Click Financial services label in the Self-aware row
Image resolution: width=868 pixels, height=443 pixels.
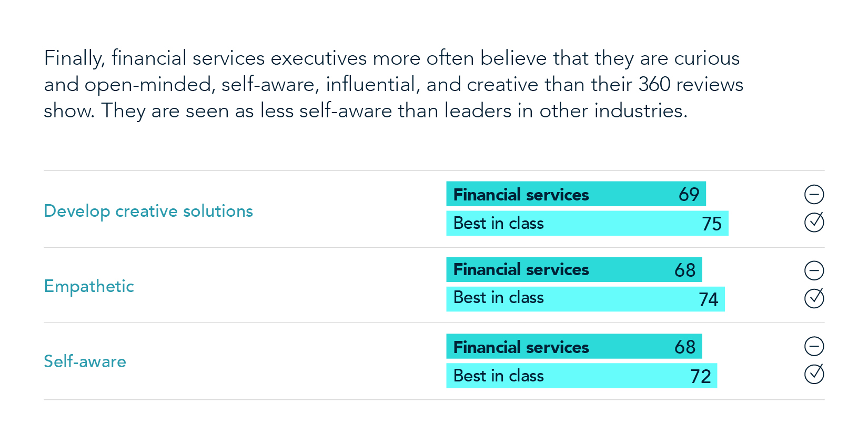(521, 347)
